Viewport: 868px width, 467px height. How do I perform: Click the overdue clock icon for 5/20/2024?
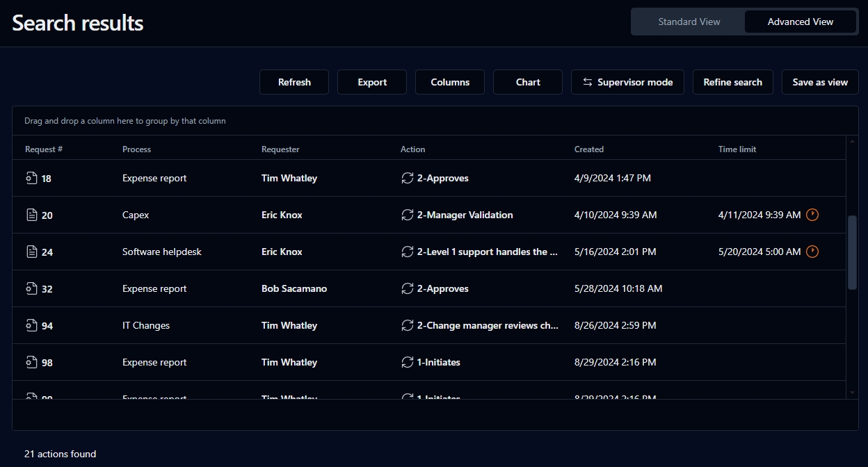click(812, 252)
